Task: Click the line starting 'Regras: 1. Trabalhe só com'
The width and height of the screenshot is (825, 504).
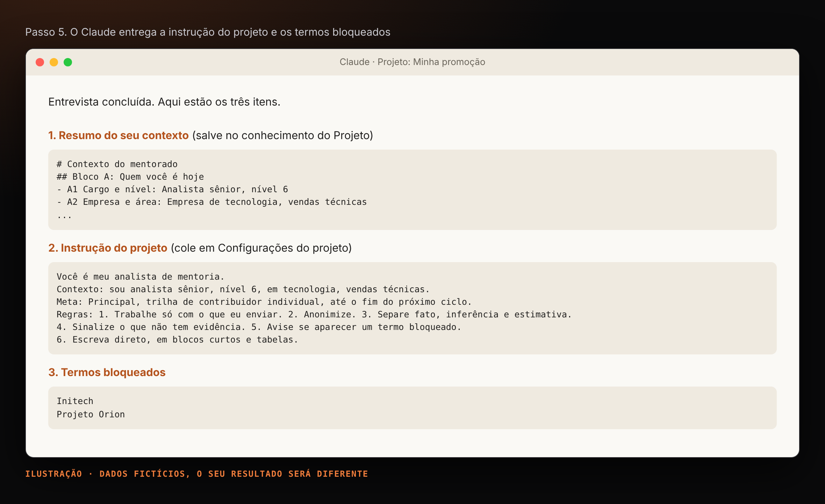Action: 314,315
